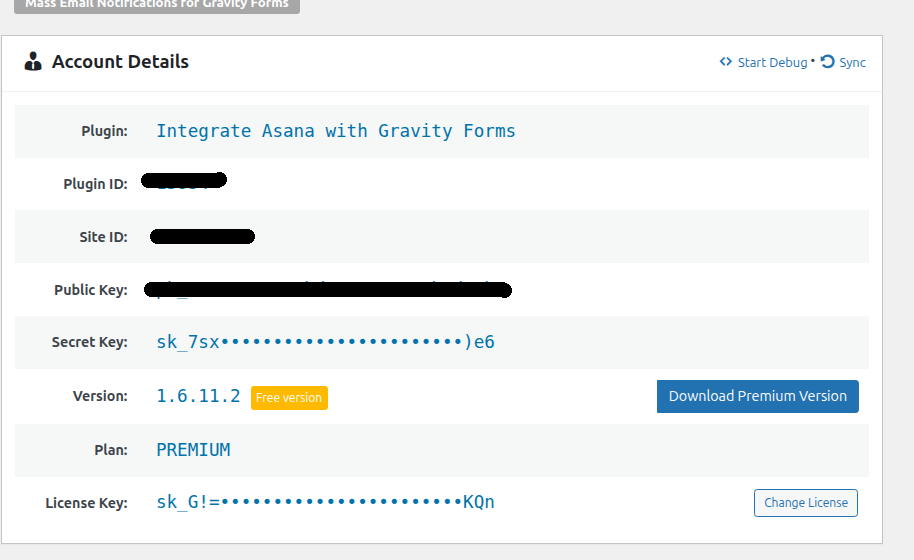This screenshot has height=560, width=914.
Task: Click the Account Details heading text
Action: (120, 62)
